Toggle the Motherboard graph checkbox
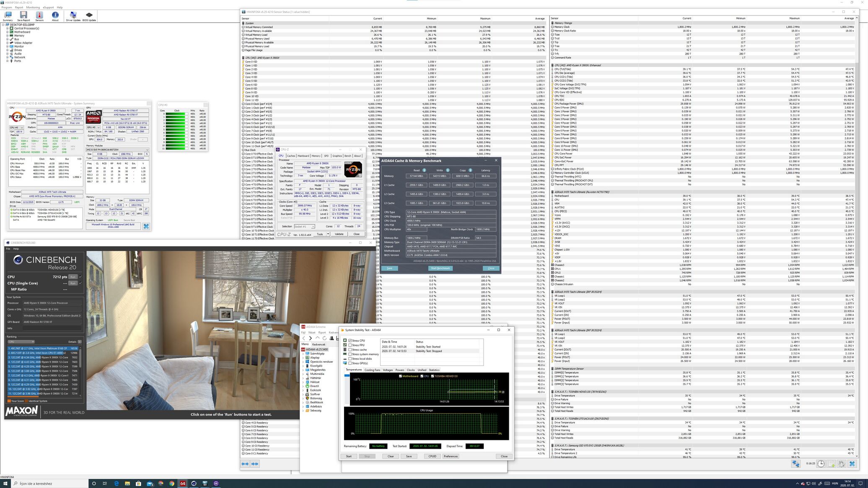The height and width of the screenshot is (488, 868). (400, 376)
